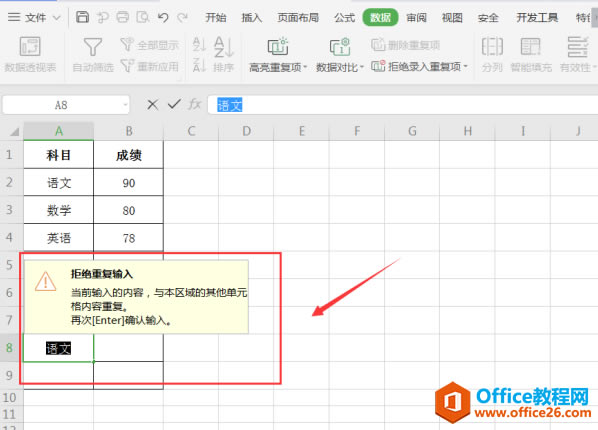Screen dimensions: 598x430
Task: Sort descending with Z-A icon
Action: tap(199, 65)
